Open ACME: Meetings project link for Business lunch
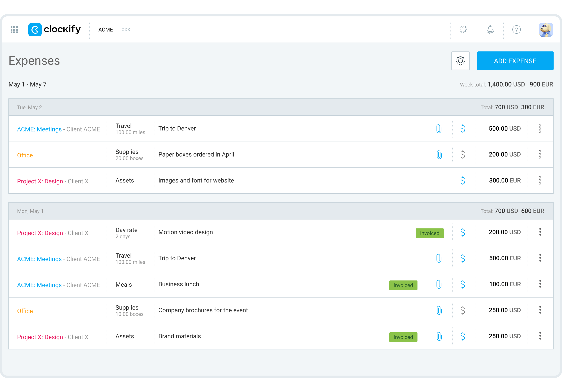Image resolution: width=562 pixels, height=392 pixels. (39, 285)
